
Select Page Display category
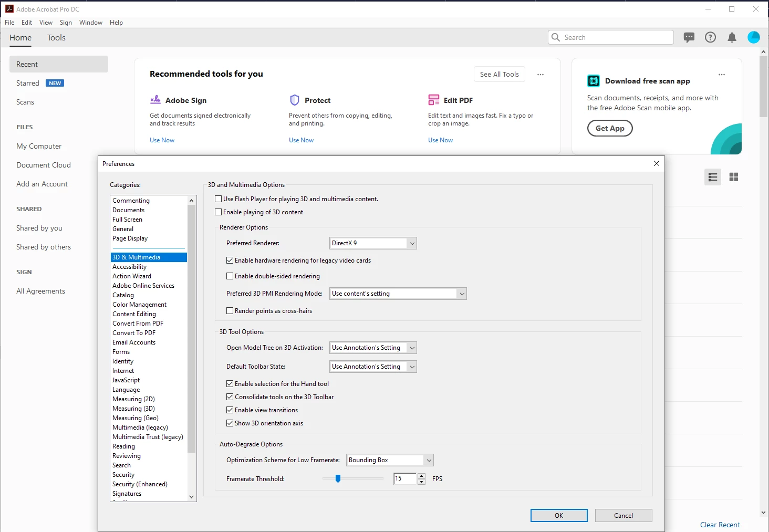click(x=149, y=238)
